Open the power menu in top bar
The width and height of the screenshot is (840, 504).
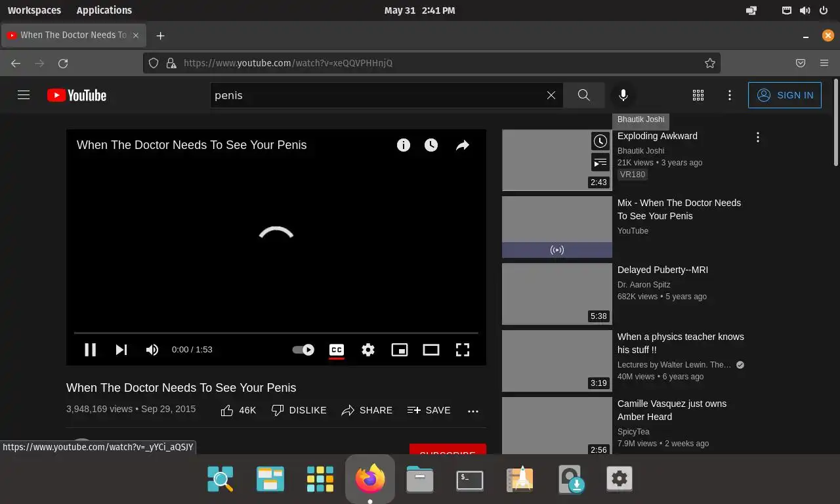(x=823, y=10)
